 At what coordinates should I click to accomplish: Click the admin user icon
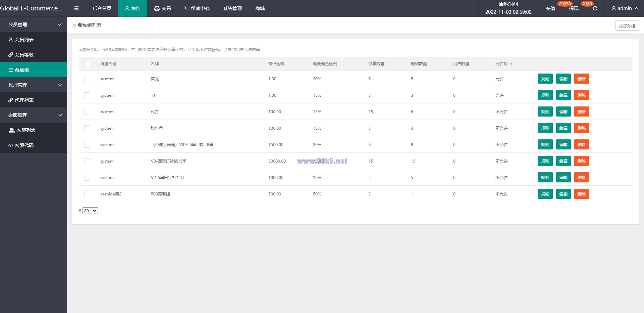(613, 8)
